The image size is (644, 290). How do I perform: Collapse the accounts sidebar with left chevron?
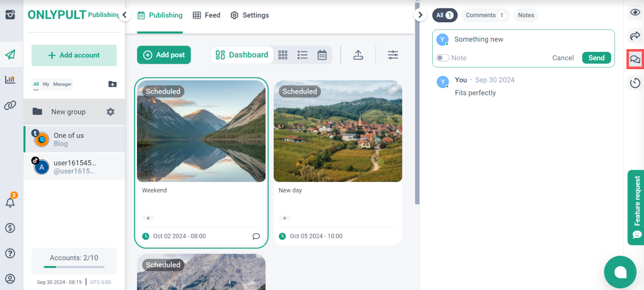125,15
